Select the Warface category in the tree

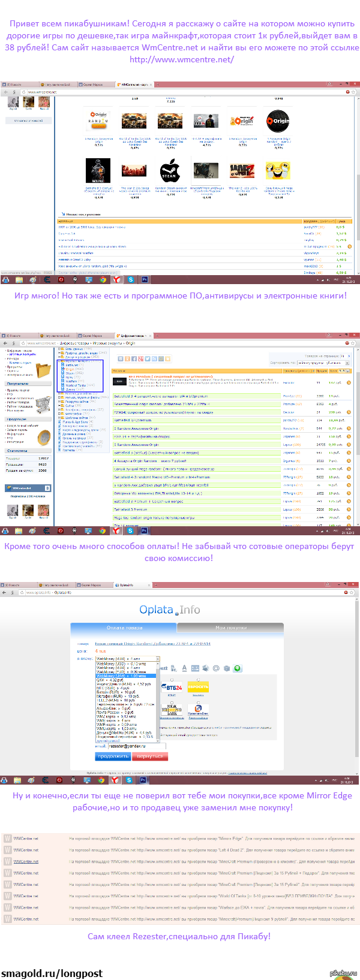[71, 381]
